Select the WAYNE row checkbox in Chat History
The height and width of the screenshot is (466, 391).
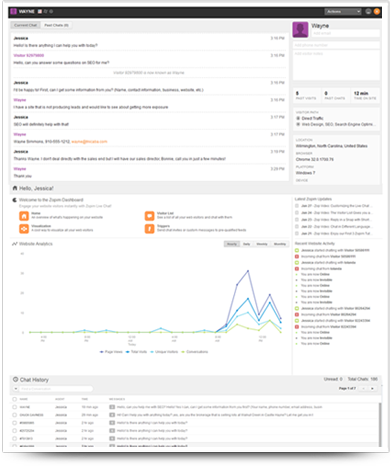point(14,407)
